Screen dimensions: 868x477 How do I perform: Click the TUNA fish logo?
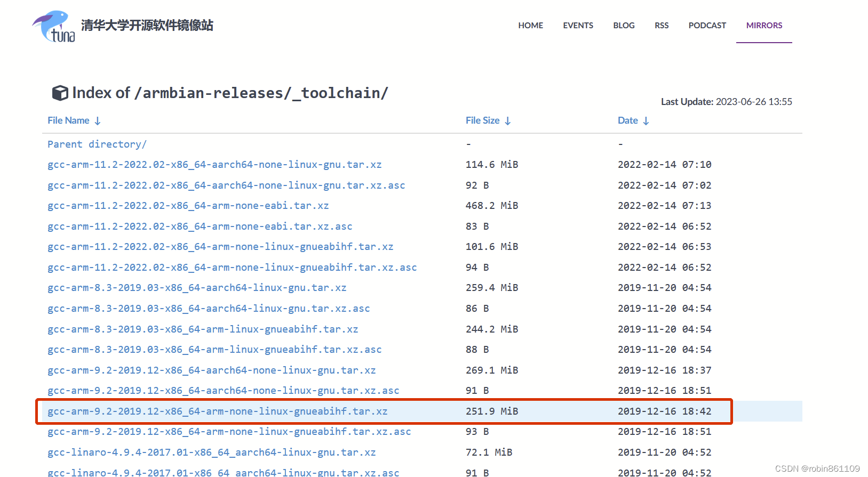pos(53,26)
